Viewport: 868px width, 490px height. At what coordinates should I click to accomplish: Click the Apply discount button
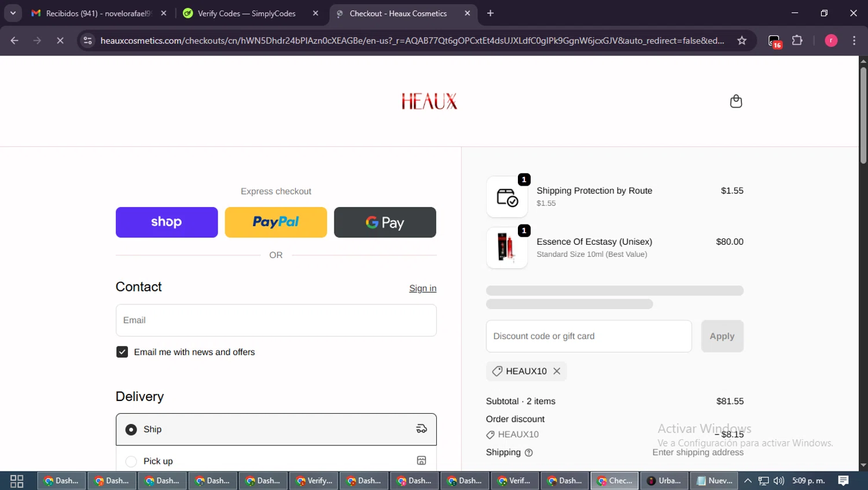pyautogui.click(x=722, y=336)
